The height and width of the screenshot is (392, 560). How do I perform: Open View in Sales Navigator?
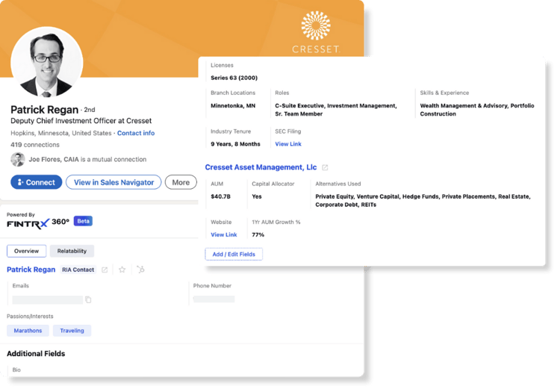(x=113, y=182)
